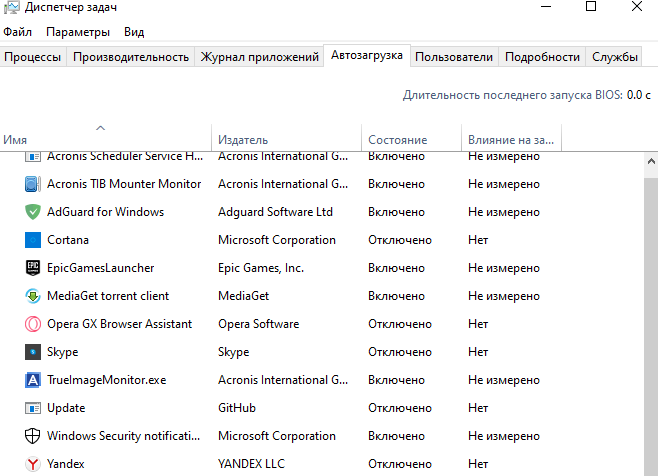The width and height of the screenshot is (658, 476).
Task: Click the Epic Games Launcher icon
Action: (x=33, y=268)
